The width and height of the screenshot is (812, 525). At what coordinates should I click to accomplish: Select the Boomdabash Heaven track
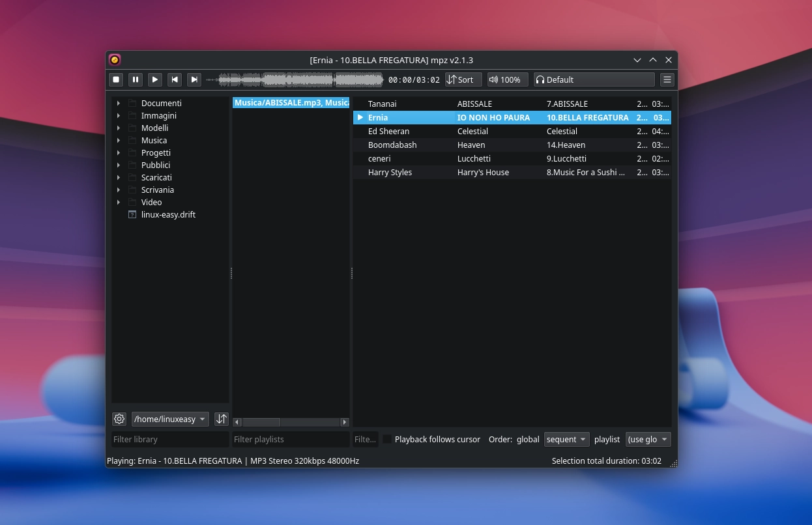(x=512, y=145)
